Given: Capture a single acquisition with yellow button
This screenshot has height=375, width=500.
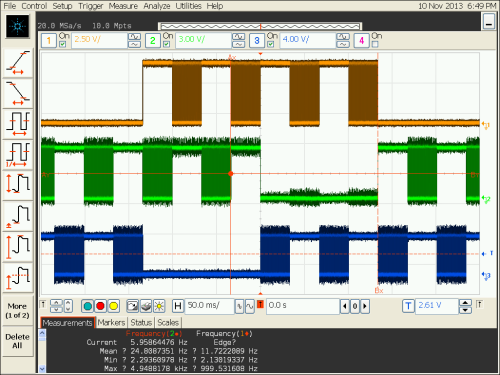Looking at the screenshot, I should click(x=113, y=306).
